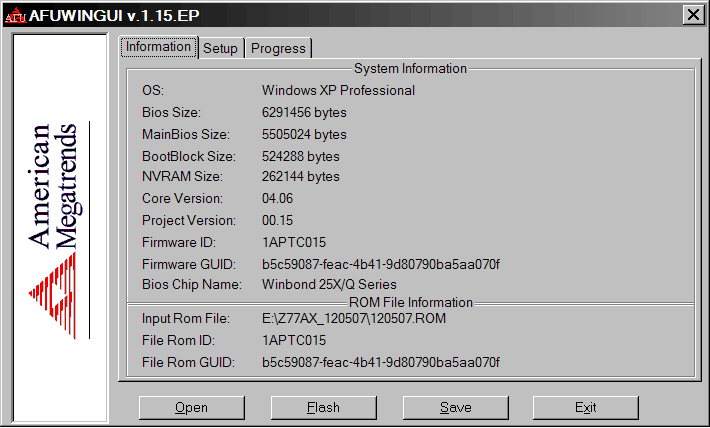The image size is (710, 428).
Task: Hit the Save button
Action: pos(455,407)
